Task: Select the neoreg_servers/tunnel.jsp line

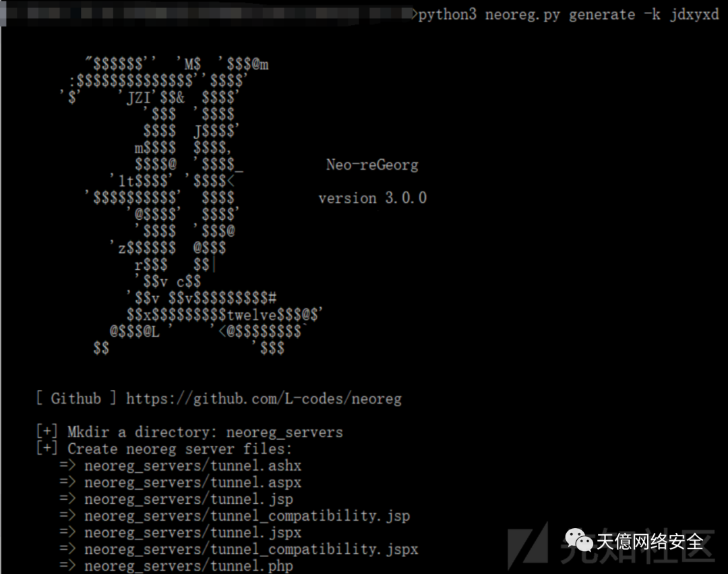Action: (176, 499)
